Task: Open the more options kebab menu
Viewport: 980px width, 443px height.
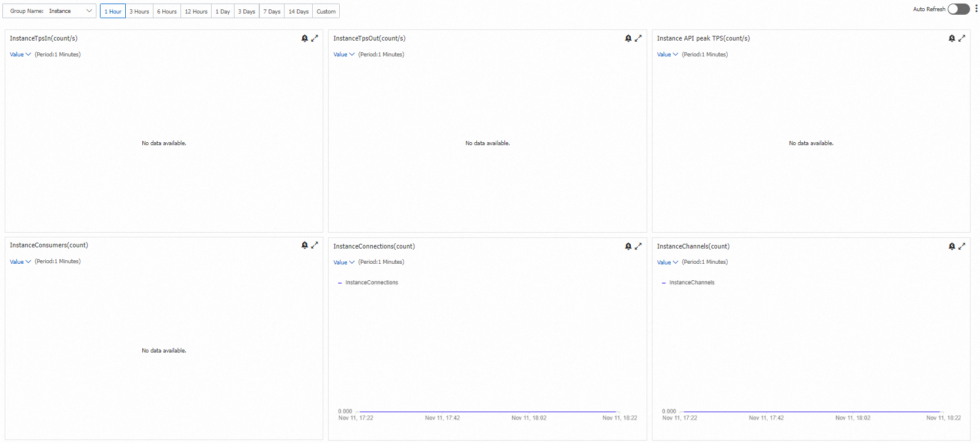Action: pyautogui.click(x=976, y=9)
